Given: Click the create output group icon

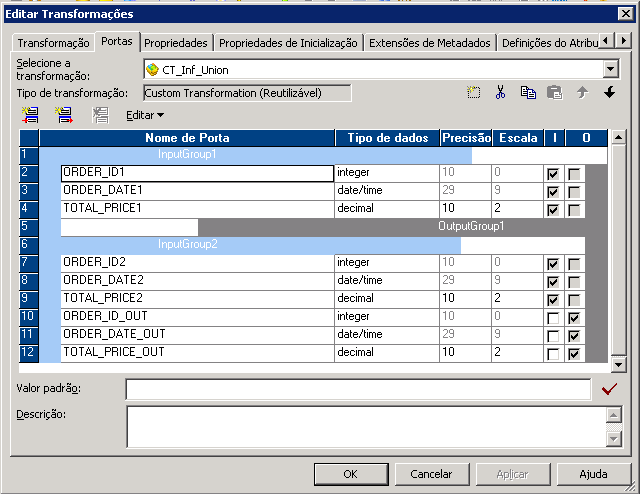Looking at the screenshot, I should (x=64, y=115).
